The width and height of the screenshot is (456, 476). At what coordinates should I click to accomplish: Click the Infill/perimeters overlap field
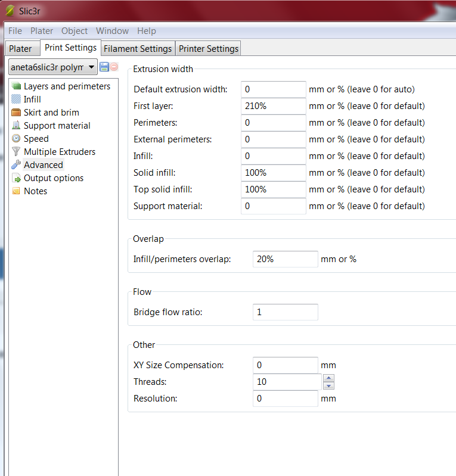point(286,259)
